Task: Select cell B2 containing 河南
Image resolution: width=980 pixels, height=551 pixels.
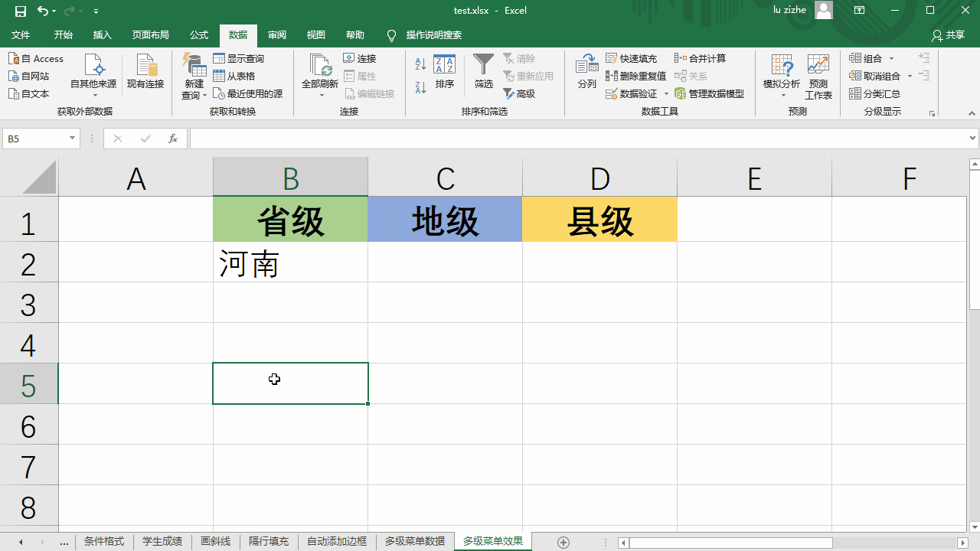Action: click(x=290, y=262)
